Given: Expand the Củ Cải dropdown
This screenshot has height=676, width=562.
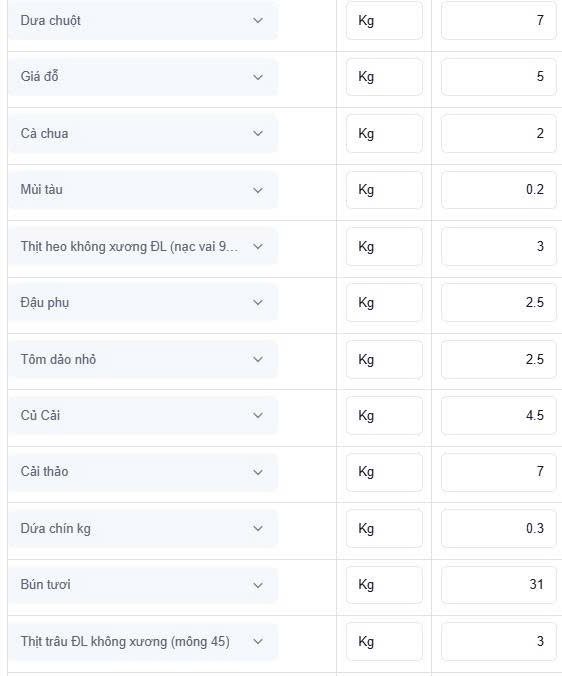Looking at the screenshot, I should [x=142, y=415].
